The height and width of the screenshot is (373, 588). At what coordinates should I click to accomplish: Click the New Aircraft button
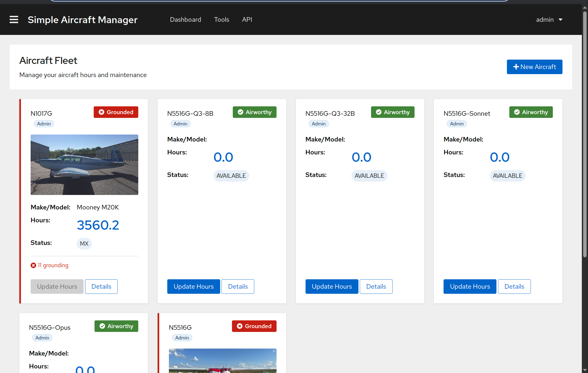point(534,67)
